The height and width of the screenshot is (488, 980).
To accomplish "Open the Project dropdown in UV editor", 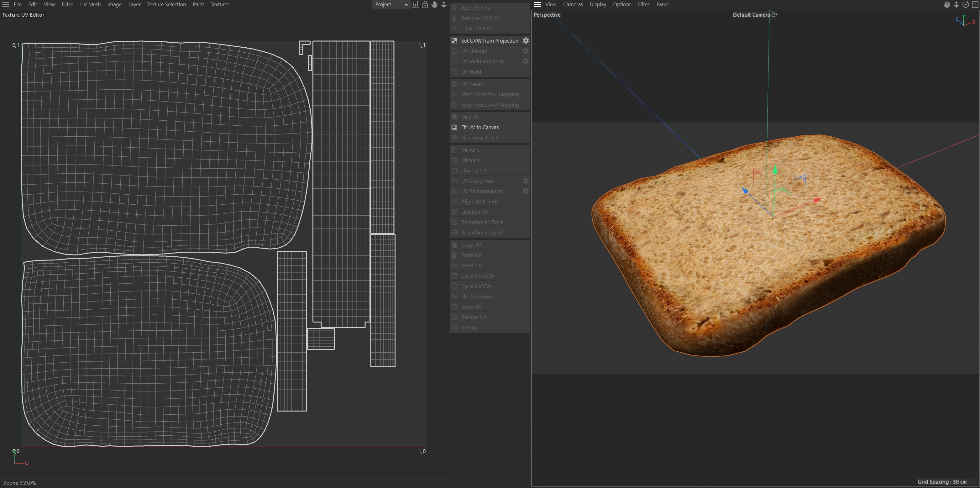I will click(x=391, y=5).
